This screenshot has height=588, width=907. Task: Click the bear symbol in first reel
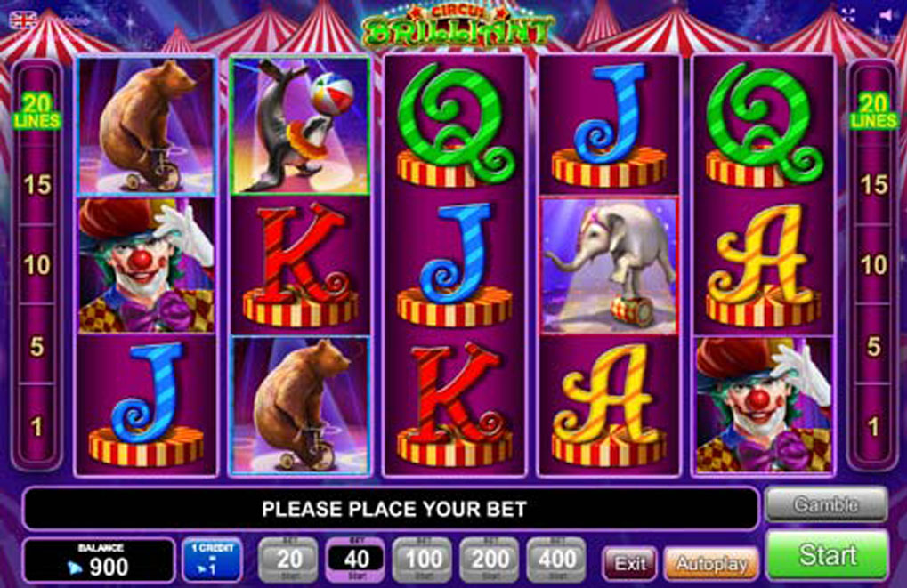coord(147,125)
